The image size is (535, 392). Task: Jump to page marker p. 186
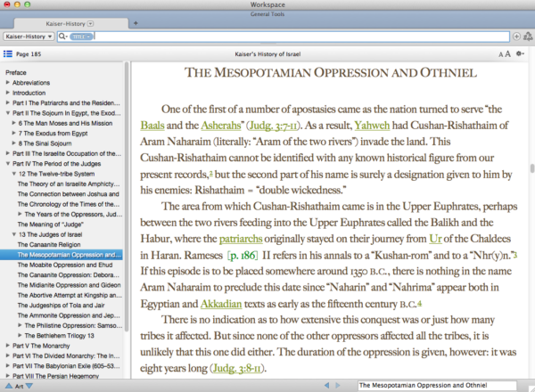click(243, 256)
